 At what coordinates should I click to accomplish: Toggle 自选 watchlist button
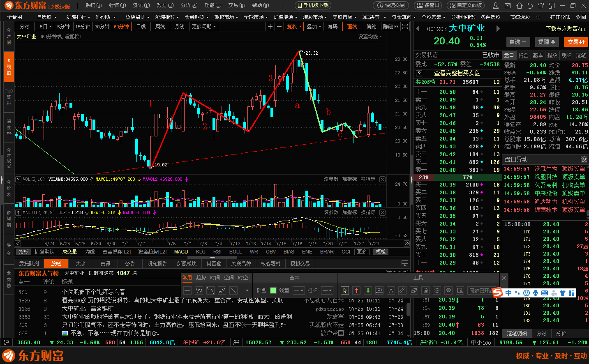[517, 42]
